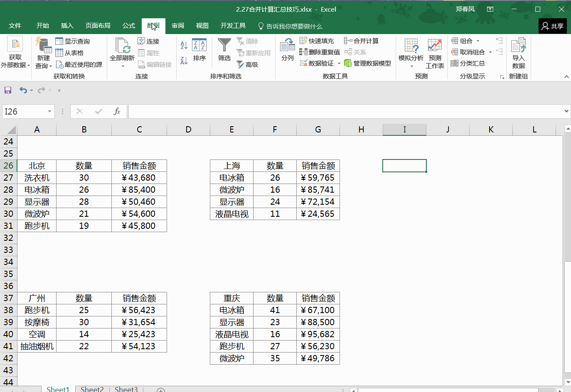Viewport: 571px width, 392px height.
Task: Open What-If Analysis (模拟分析)
Action: click(x=411, y=54)
